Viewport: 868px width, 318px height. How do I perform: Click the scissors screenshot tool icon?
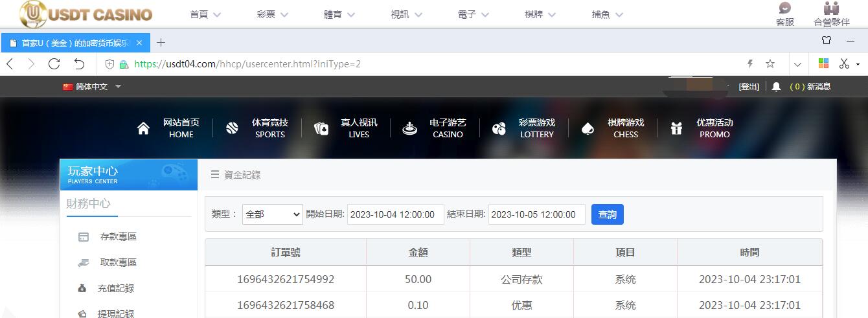tap(844, 63)
